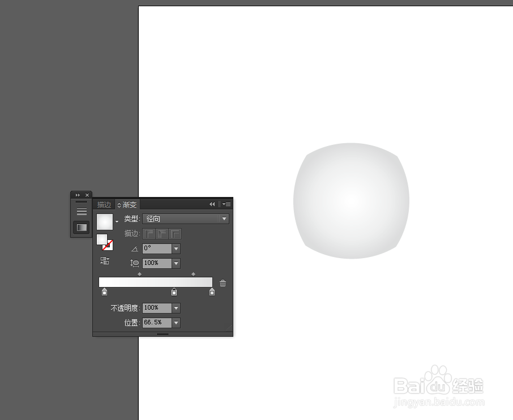Select the rightmost gradient color stop

[212, 292]
